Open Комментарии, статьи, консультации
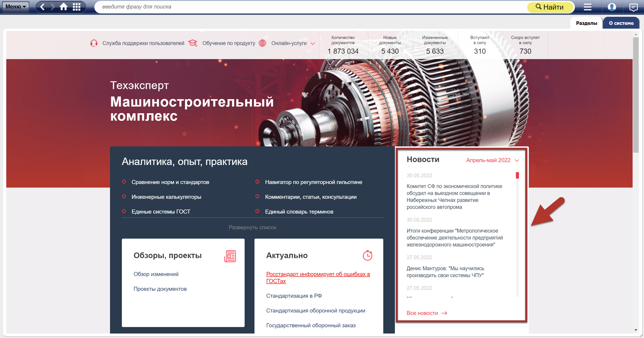This screenshot has width=644, height=338. (311, 197)
